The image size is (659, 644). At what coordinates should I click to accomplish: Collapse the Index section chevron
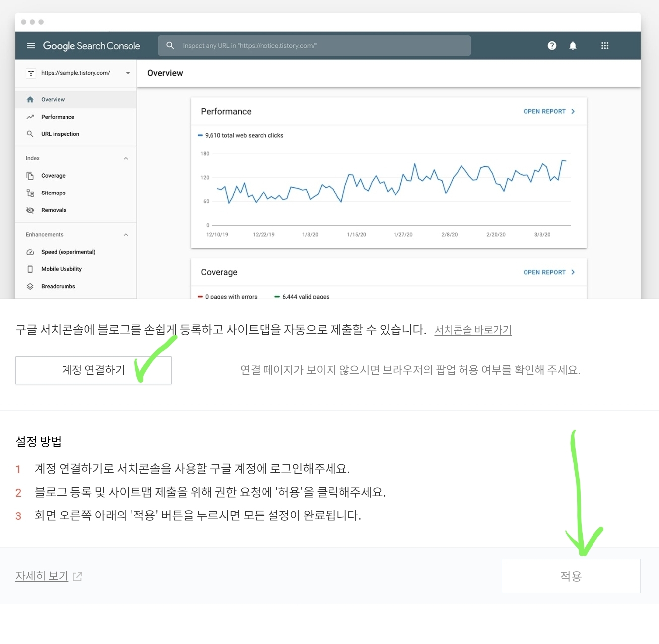point(126,158)
